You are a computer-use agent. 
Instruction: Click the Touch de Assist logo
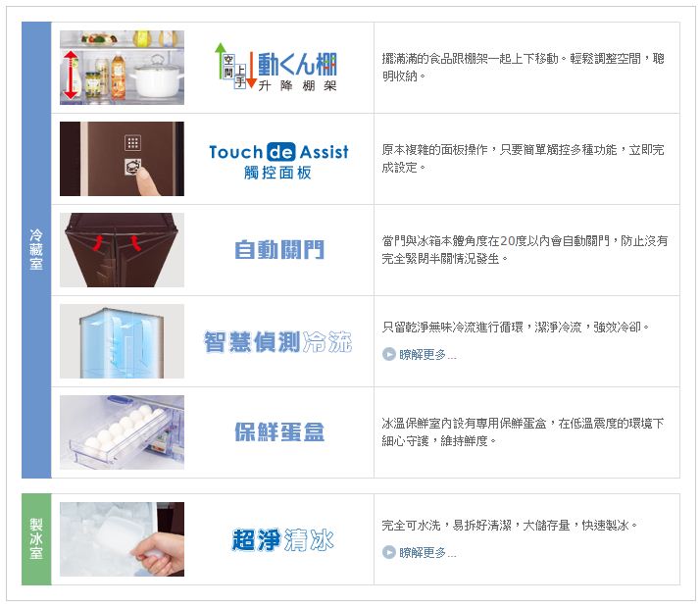pos(278,161)
